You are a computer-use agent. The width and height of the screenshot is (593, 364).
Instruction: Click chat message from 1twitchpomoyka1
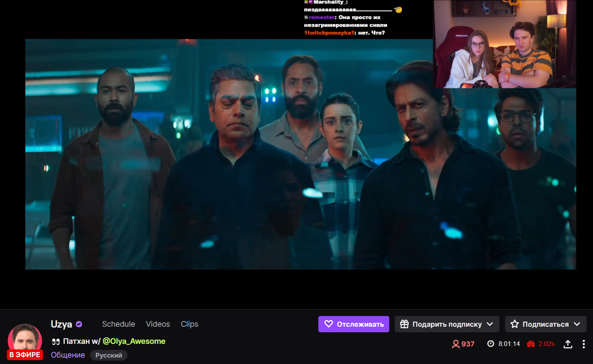point(345,33)
